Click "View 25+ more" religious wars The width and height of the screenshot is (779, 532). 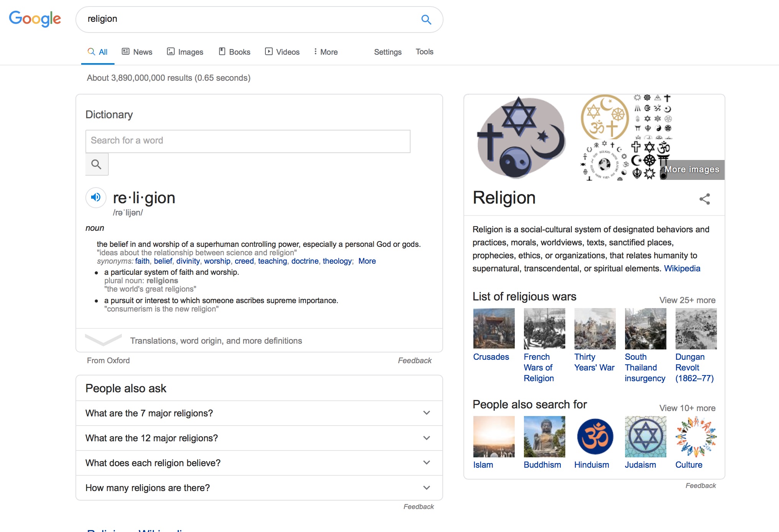687,300
